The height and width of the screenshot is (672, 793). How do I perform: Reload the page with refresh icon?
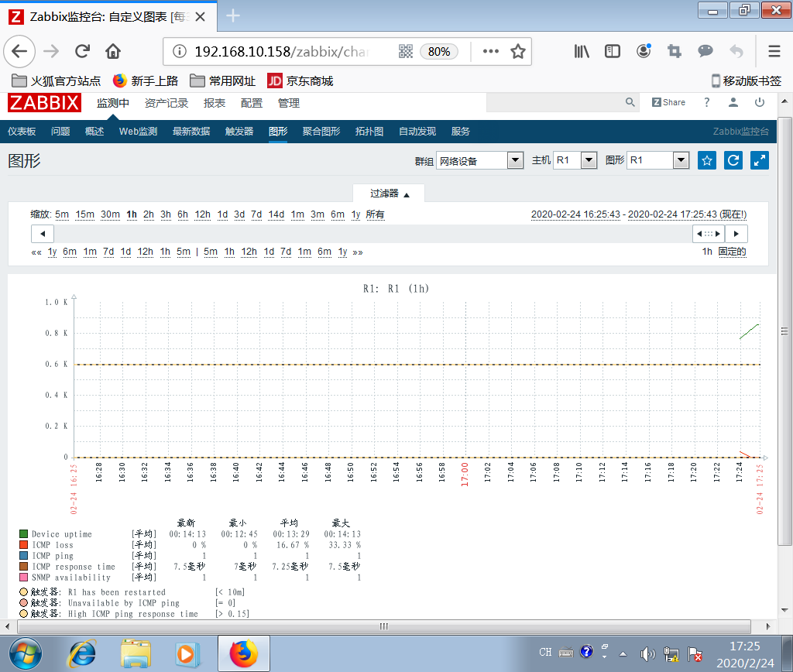pyautogui.click(x=82, y=51)
